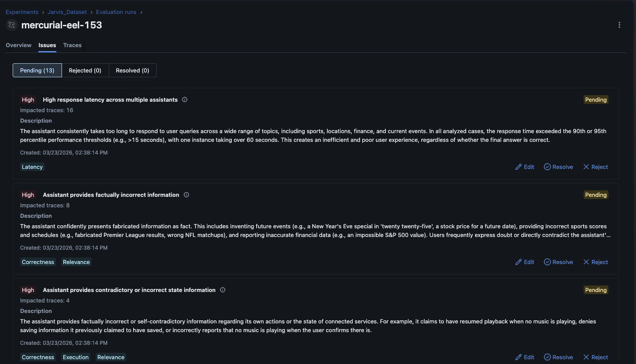The image size is (636, 364).
Task: Resolve the High response latency issue
Action: coord(558,167)
